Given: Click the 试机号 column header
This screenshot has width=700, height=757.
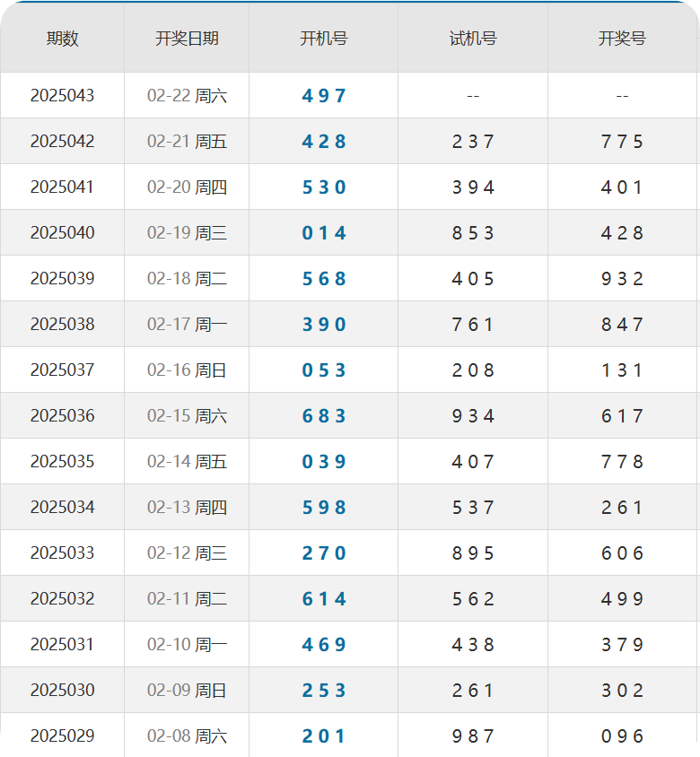Looking at the screenshot, I should click(473, 39).
